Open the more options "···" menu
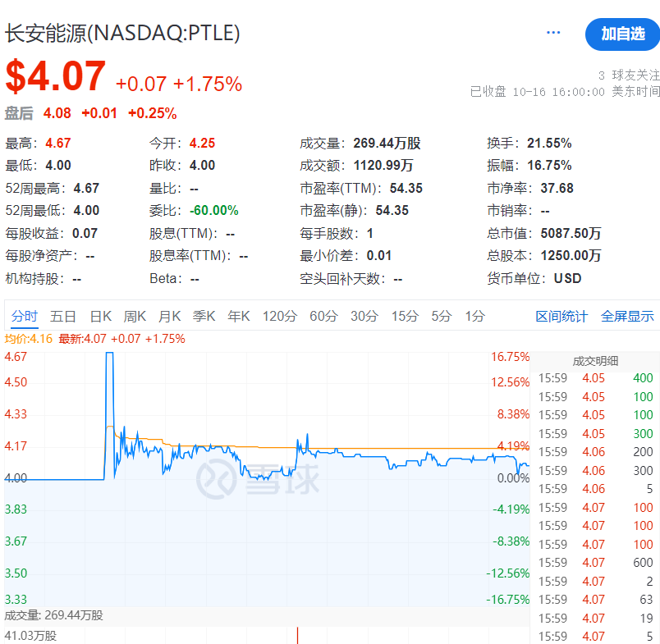The width and height of the screenshot is (660, 644). [552, 31]
